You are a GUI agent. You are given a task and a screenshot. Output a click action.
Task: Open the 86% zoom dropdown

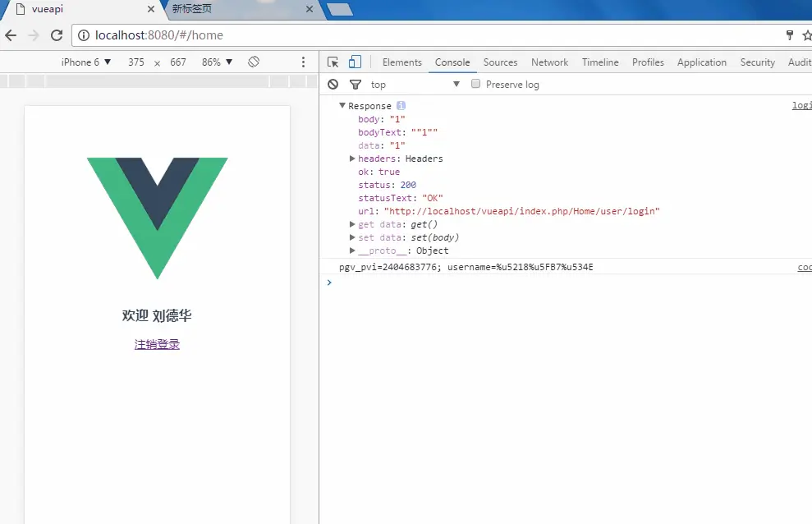pyautogui.click(x=217, y=62)
